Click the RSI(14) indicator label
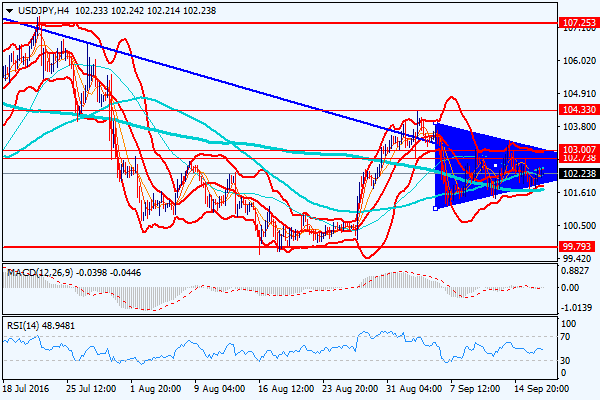This screenshot has height=400, width=600. (x=24, y=323)
